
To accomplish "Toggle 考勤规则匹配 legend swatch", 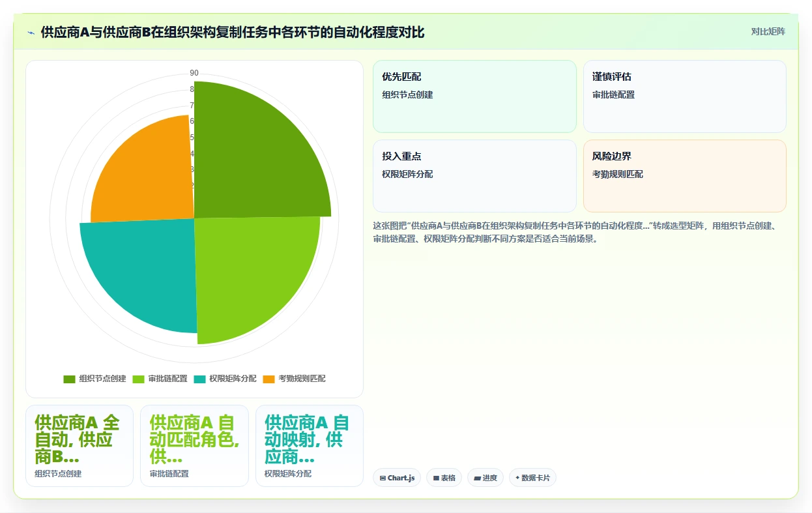I will point(269,379).
